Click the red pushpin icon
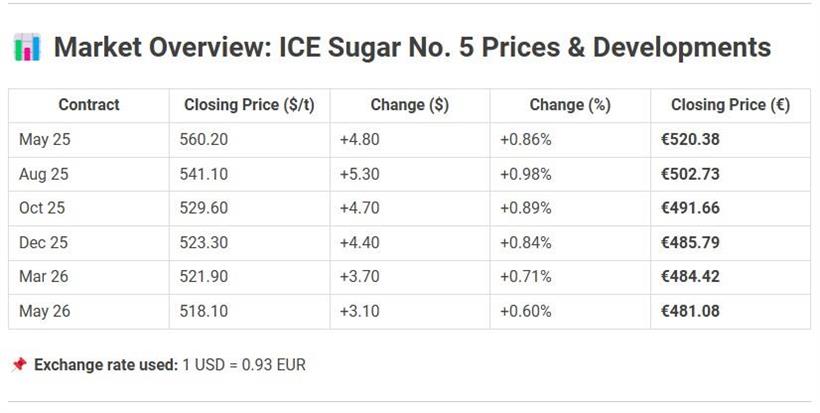820x413 pixels. [x=18, y=365]
